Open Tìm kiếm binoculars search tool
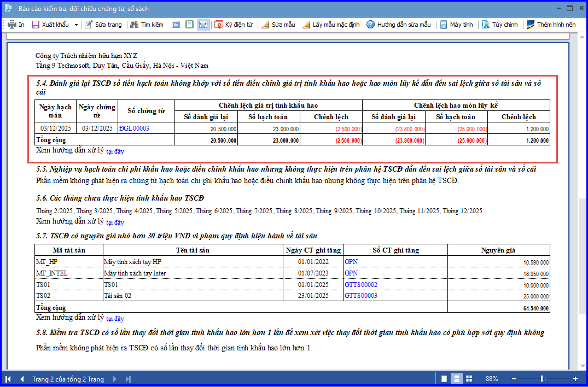 (x=147, y=25)
